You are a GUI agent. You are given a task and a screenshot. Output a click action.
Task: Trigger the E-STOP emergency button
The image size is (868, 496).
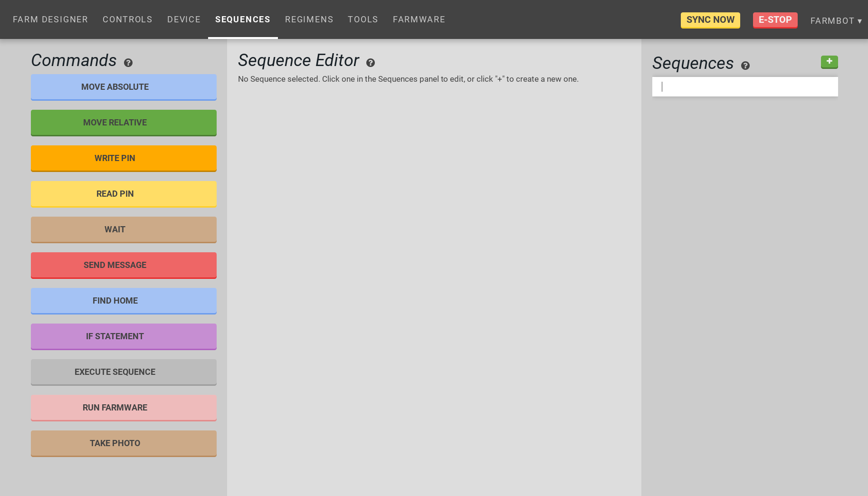click(775, 20)
